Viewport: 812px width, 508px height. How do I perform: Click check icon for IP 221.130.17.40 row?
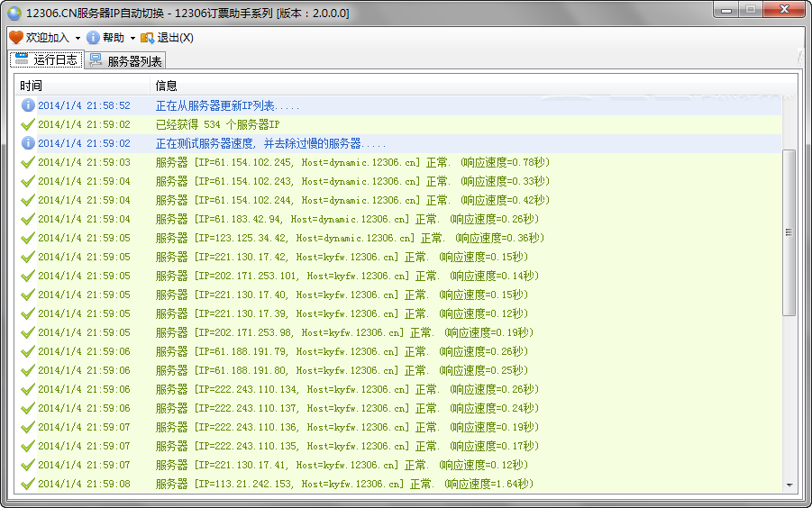click(x=28, y=295)
